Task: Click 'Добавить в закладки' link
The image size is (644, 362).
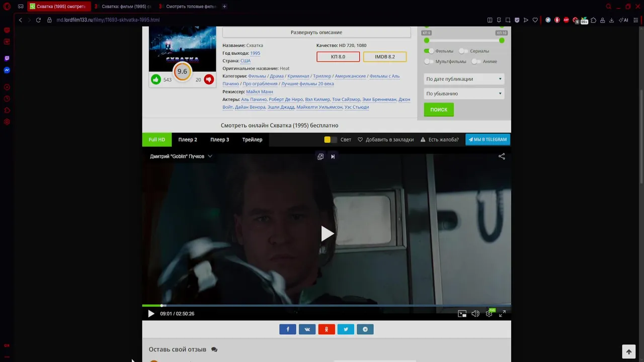Action: [385, 140]
